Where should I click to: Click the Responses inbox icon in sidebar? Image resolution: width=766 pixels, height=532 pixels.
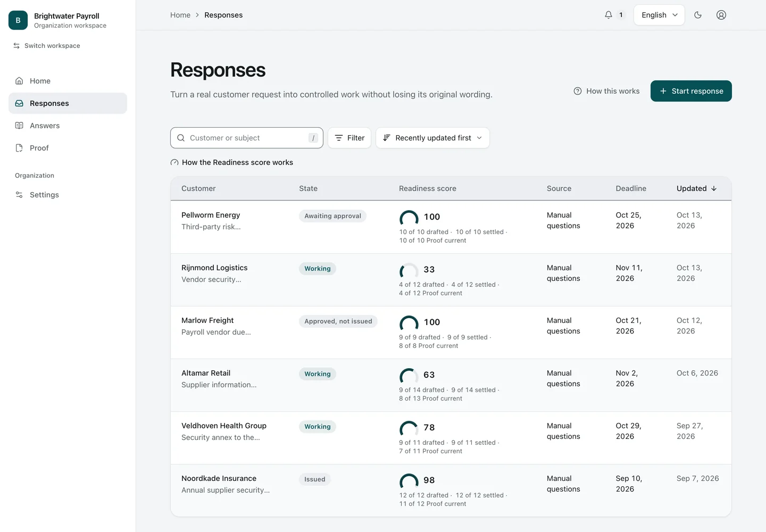click(x=19, y=103)
